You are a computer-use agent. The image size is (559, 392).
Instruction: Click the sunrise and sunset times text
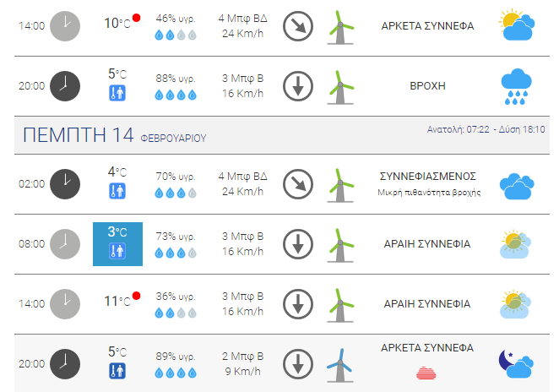point(486,129)
